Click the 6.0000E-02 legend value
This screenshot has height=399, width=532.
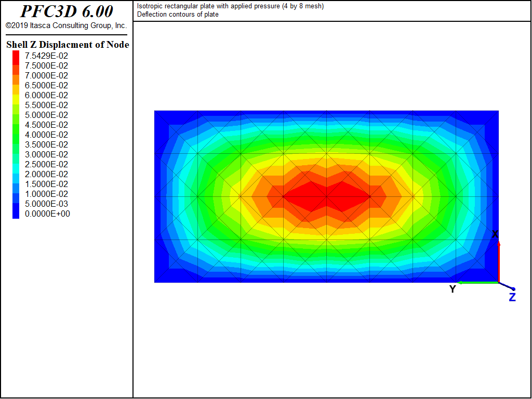46,95
